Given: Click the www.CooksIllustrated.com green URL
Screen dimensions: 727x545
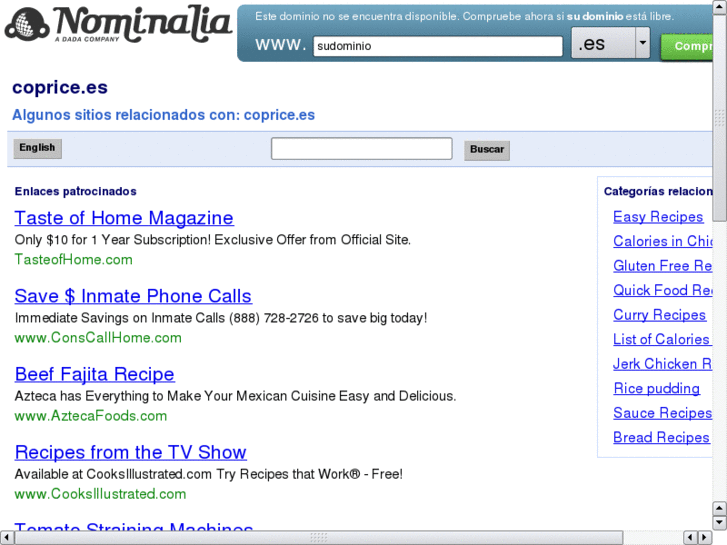Looking at the screenshot, I should pyautogui.click(x=100, y=494).
